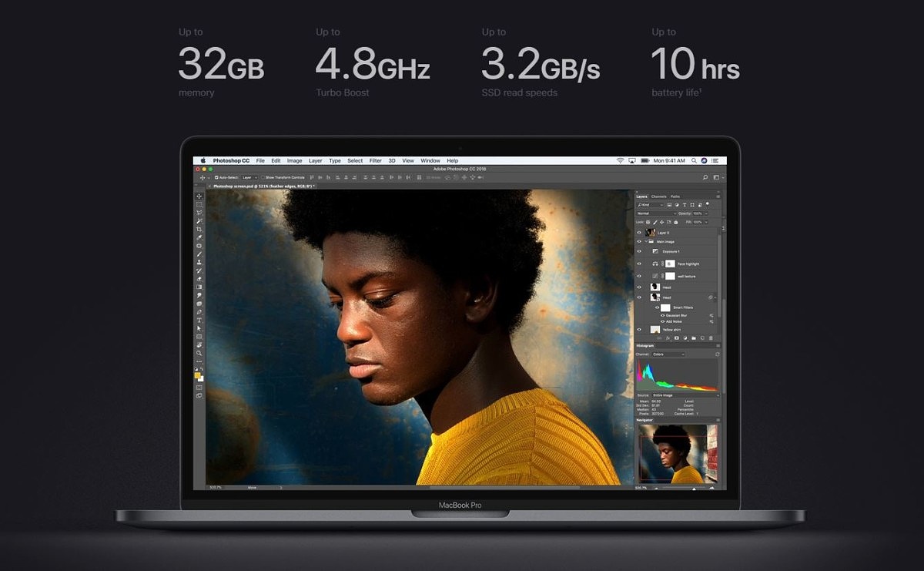Click the create new group folder icon
924x571 pixels.
pos(694,338)
